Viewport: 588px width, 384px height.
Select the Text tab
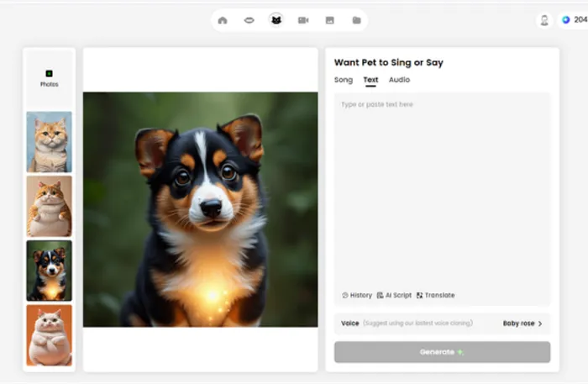click(370, 80)
